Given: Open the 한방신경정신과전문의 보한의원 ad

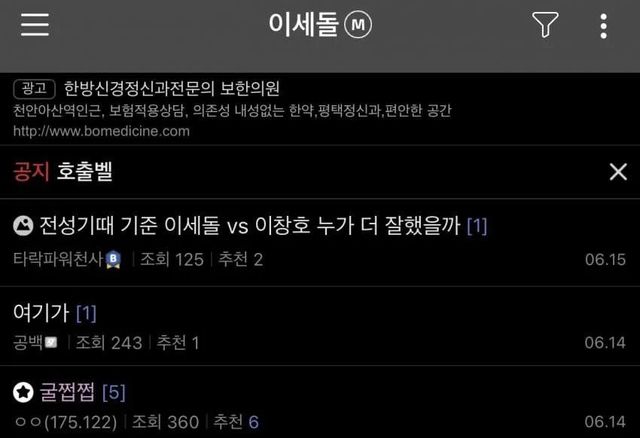Looking at the screenshot, I should point(171,88).
